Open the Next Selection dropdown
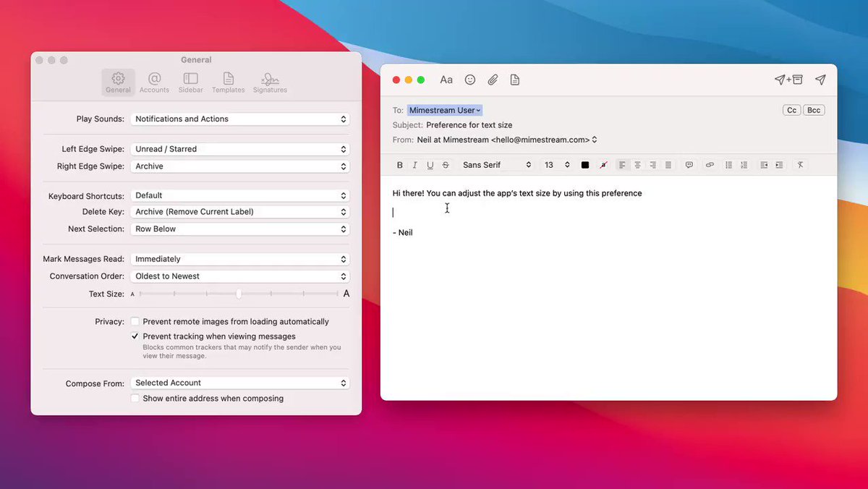The width and height of the screenshot is (868, 489). (240, 229)
